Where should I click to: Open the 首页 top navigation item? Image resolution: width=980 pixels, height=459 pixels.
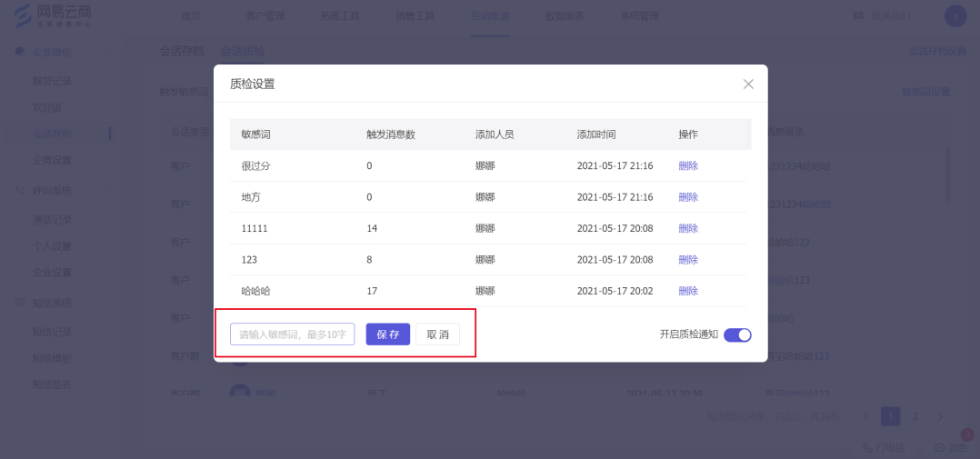191,16
